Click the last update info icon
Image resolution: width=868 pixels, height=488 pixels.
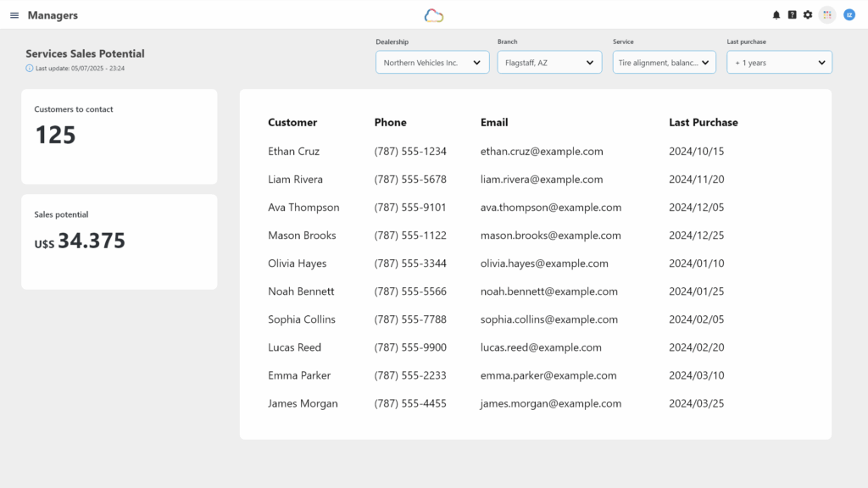pos(30,68)
